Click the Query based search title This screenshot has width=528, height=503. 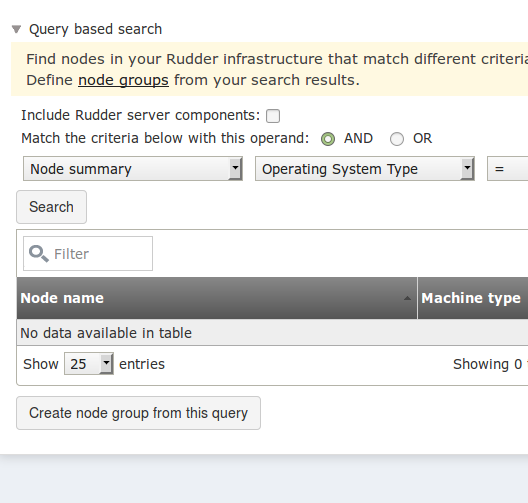[96, 29]
